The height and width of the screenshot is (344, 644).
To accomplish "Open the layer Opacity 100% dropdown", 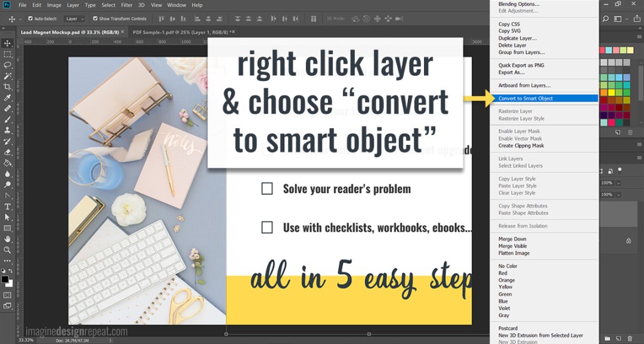I will point(618,183).
